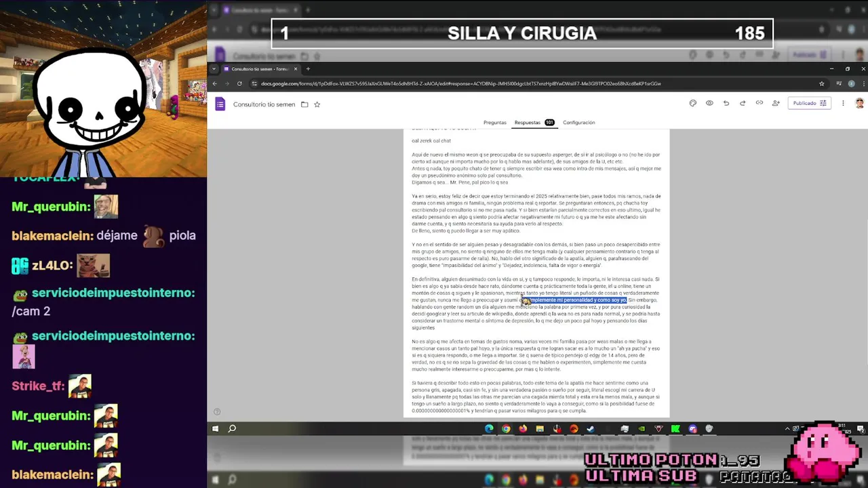The width and height of the screenshot is (868, 488).
Task: Open the Google Forms home logo
Action: pyautogui.click(x=220, y=104)
